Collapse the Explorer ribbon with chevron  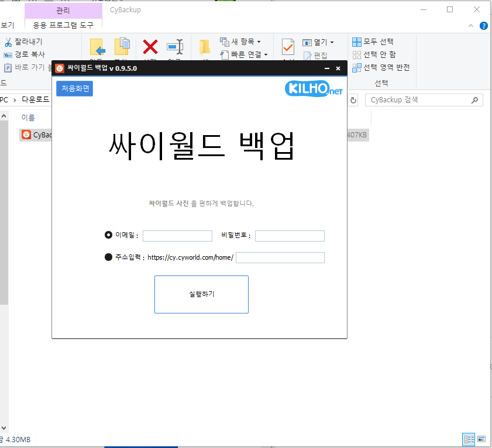point(471,26)
